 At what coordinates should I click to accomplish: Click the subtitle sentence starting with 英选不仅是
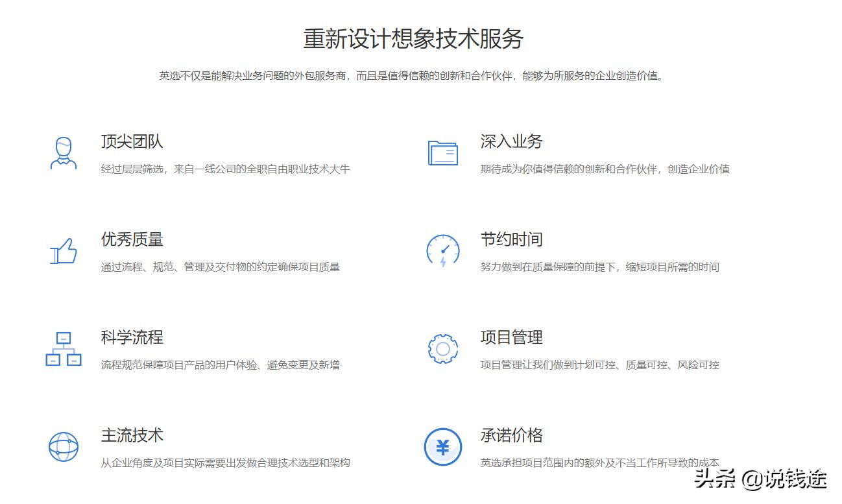coord(413,76)
